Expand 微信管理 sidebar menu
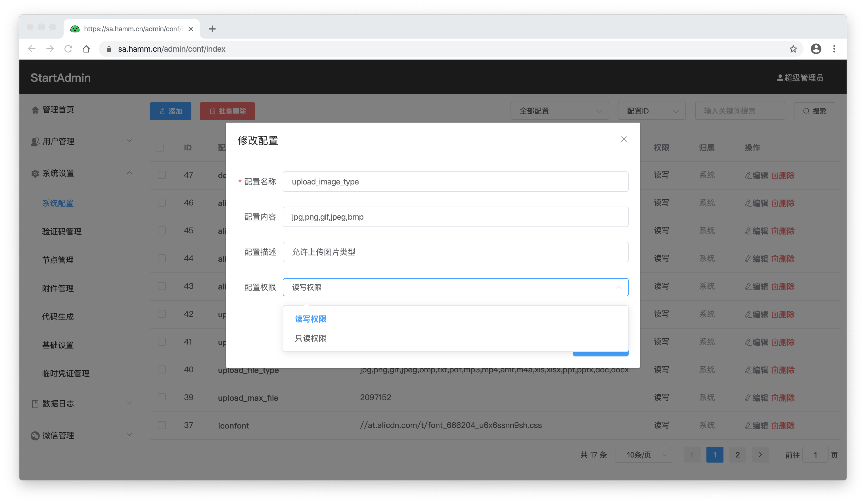This screenshot has width=866, height=504. tap(81, 435)
